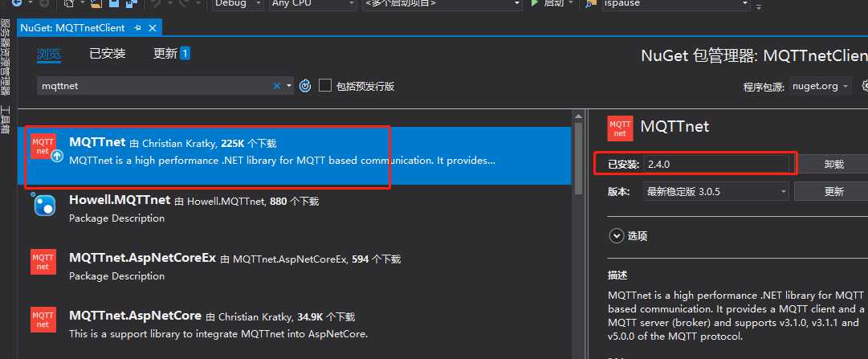
Task: Click the MQTTnet package icon in the list
Action: [43, 146]
